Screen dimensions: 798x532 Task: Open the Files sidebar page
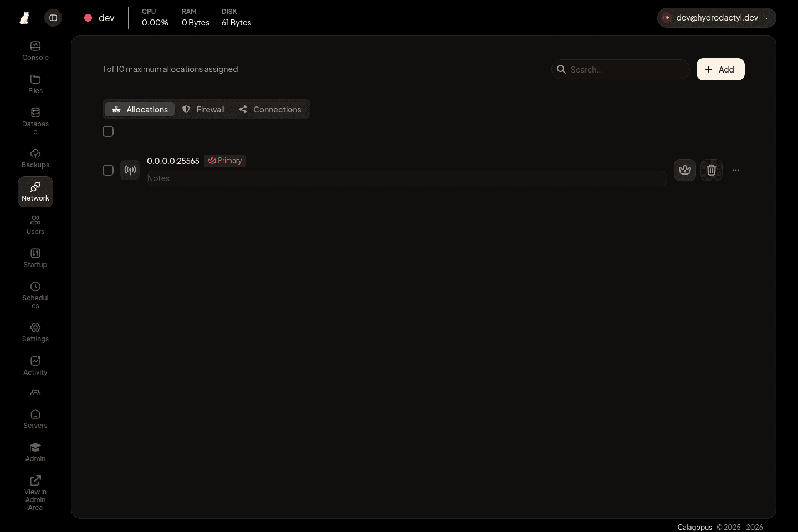35,84
